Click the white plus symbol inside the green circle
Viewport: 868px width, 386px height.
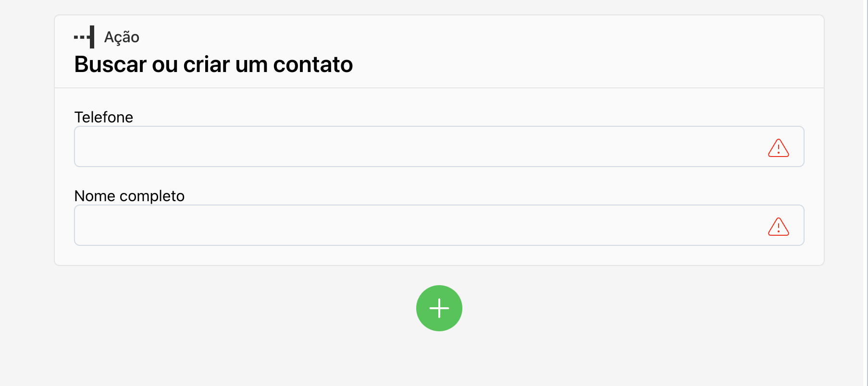pyautogui.click(x=439, y=308)
